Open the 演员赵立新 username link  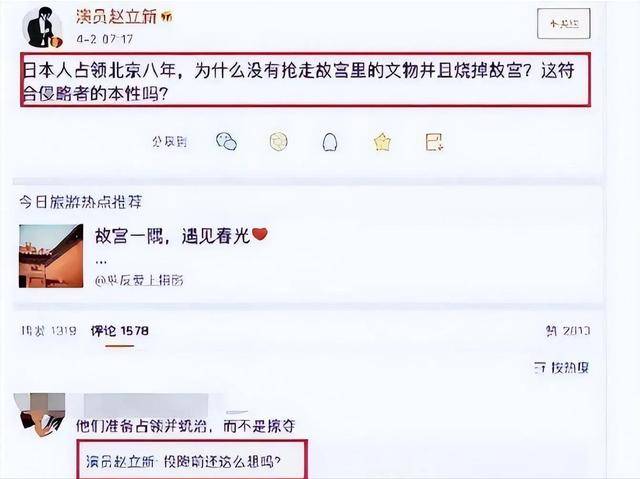[x=116, y=17]
